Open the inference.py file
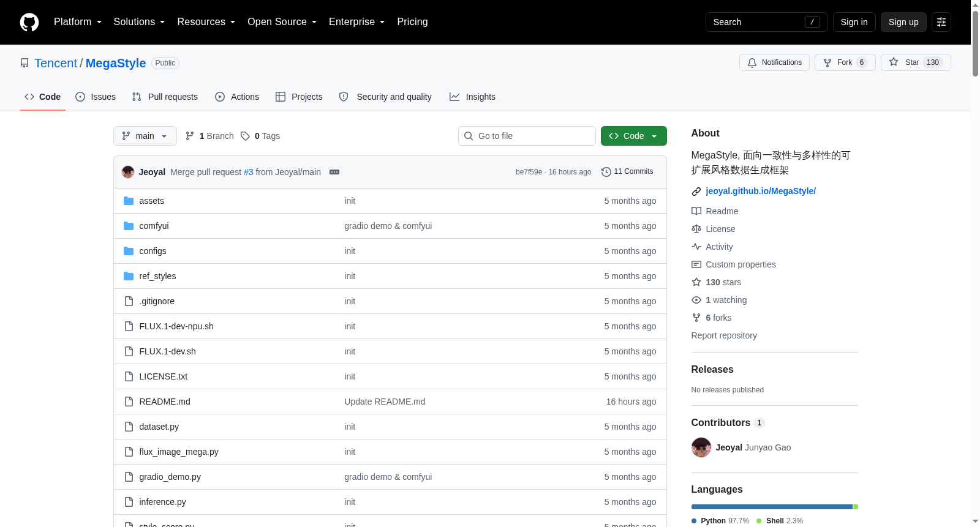 [x=162, y=502]
